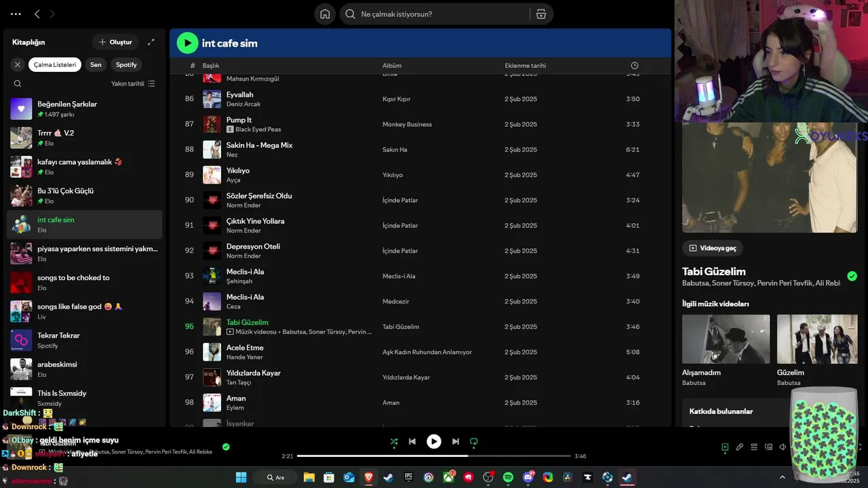This screenshot has width=868, height=488.
Task: Open the browse icon in search bar
Action: [x=540, y=14]
